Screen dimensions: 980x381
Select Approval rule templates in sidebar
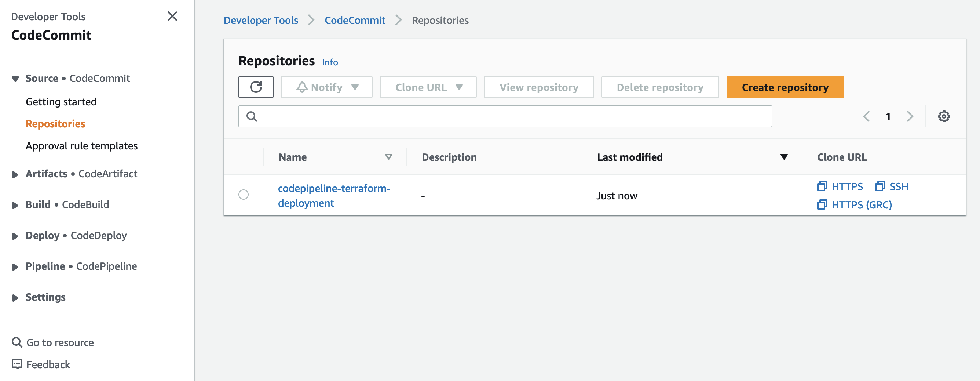81,145
